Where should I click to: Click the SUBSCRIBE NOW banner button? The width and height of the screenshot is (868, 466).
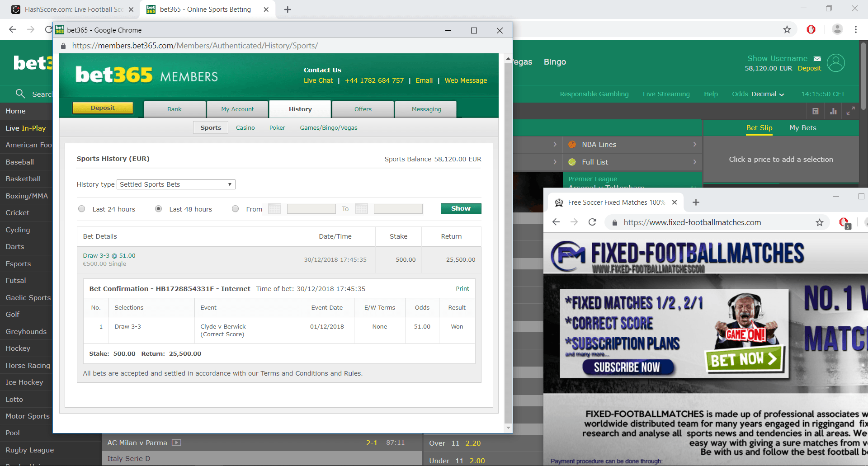click(x=627, y=367)
